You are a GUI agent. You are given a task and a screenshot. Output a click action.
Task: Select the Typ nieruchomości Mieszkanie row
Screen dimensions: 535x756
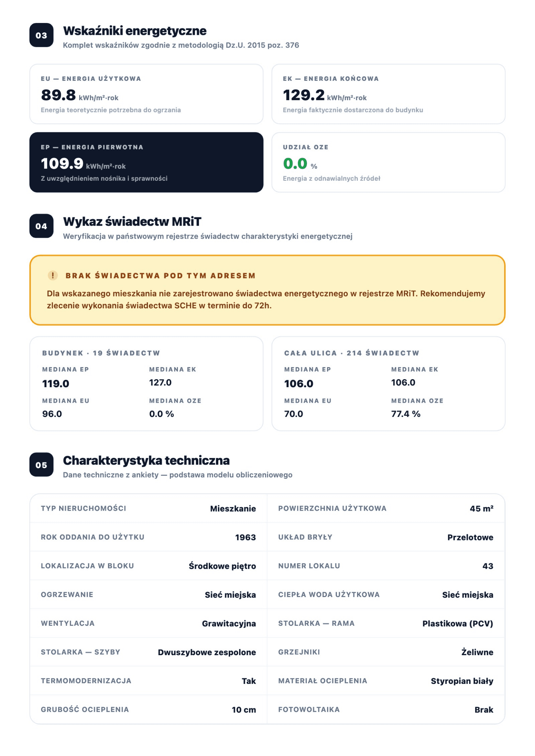[x=148, y=508]
